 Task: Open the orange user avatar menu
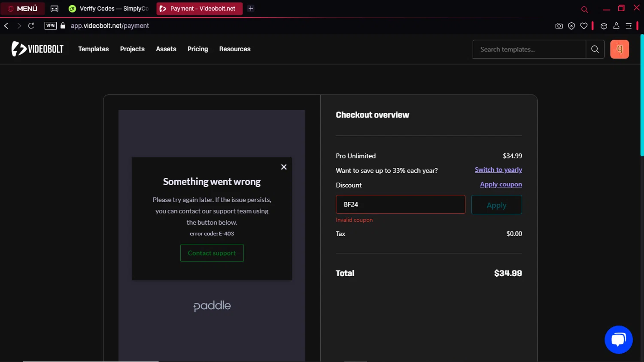(620, 49)
